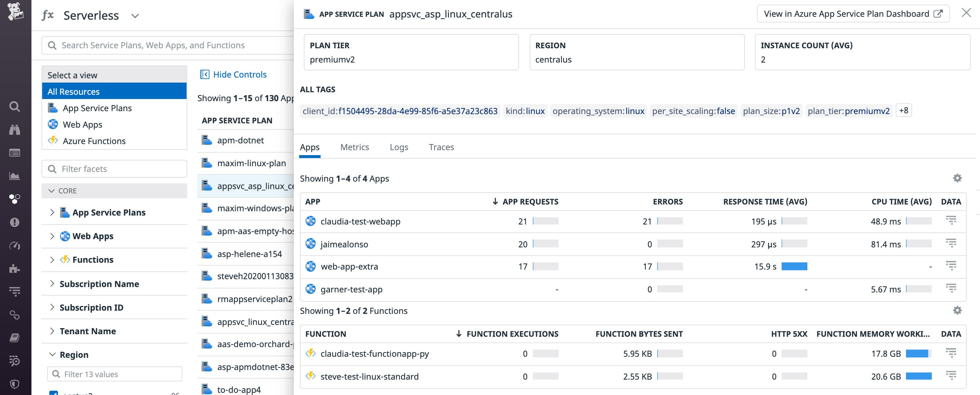
Task: Switch to the Metrics tab
Action: 355,147
